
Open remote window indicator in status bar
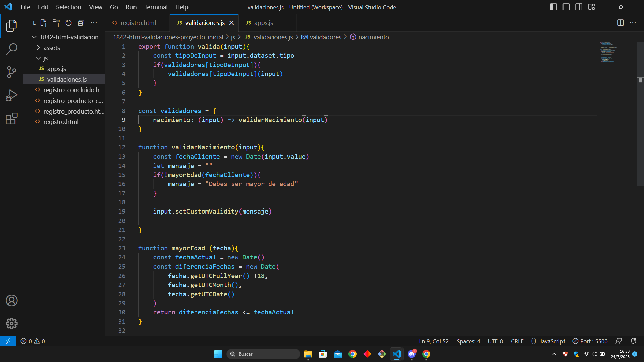pyautogui.click(x=8, y=341)
